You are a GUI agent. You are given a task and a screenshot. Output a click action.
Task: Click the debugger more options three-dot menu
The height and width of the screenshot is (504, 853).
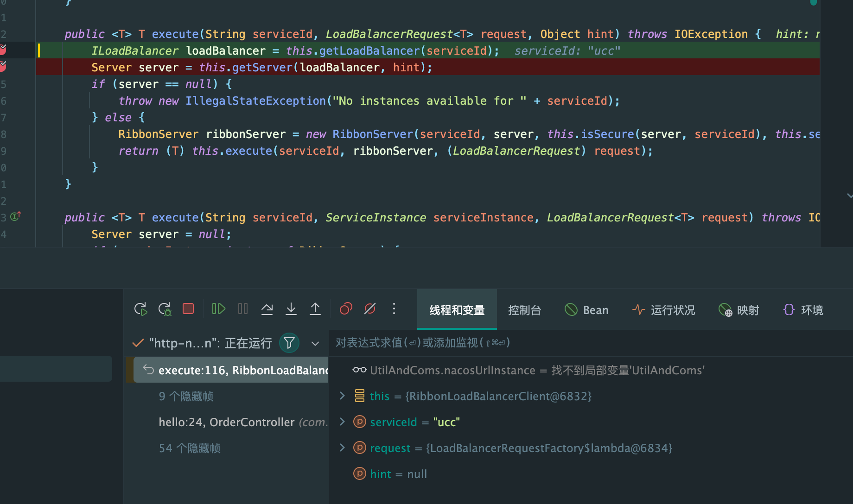[x=394, y=309]
